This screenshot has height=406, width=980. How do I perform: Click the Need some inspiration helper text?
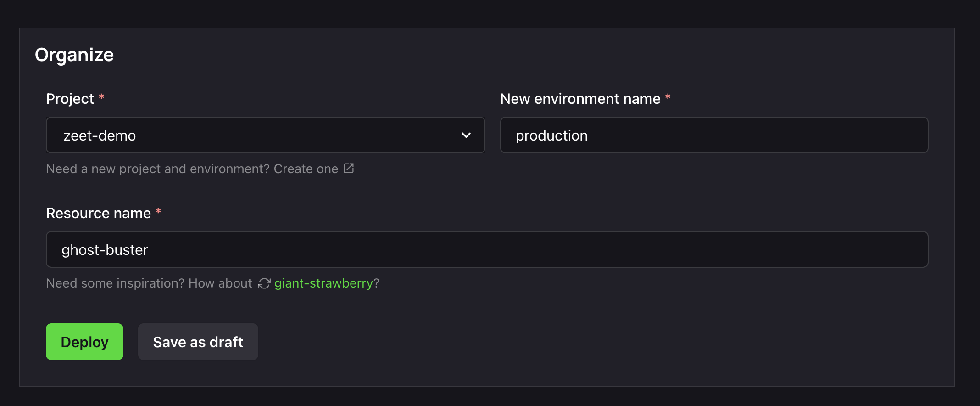pos(149,283)
